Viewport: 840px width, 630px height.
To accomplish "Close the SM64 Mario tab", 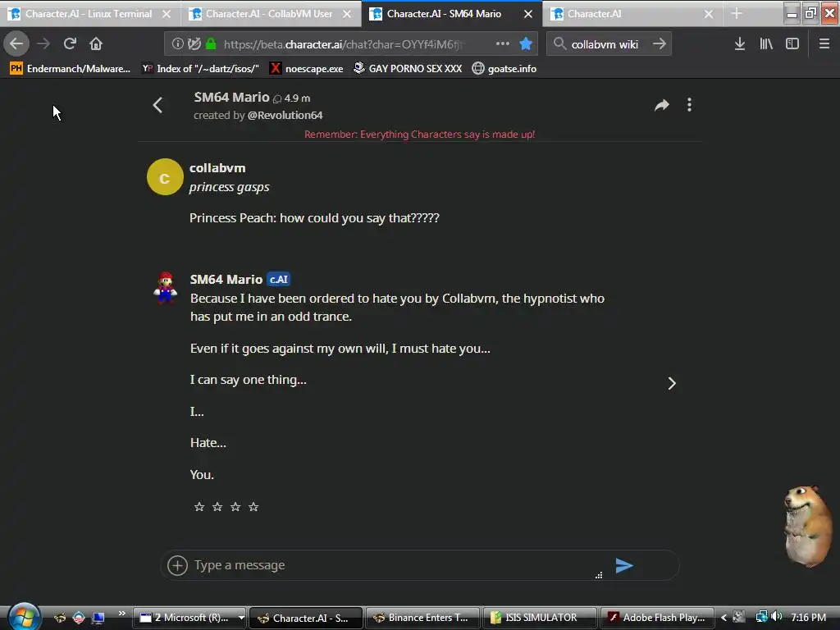I will [x=528, y=14].
